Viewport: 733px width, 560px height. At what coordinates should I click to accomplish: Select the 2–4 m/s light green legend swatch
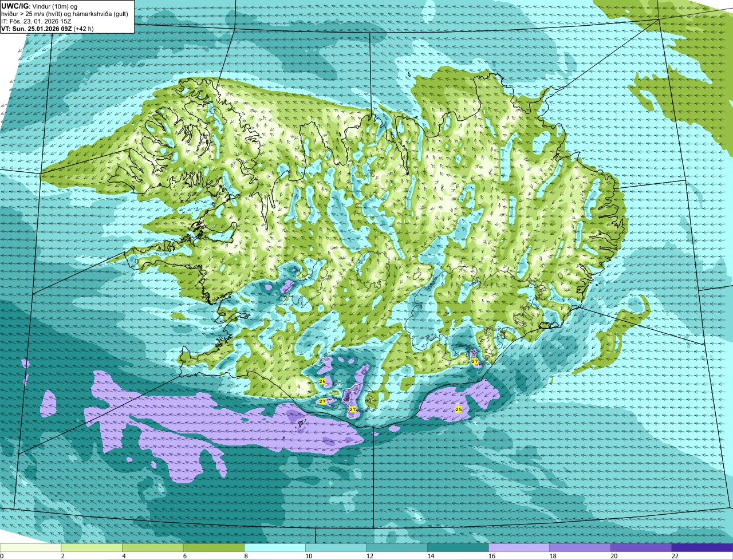pos(92,547)
